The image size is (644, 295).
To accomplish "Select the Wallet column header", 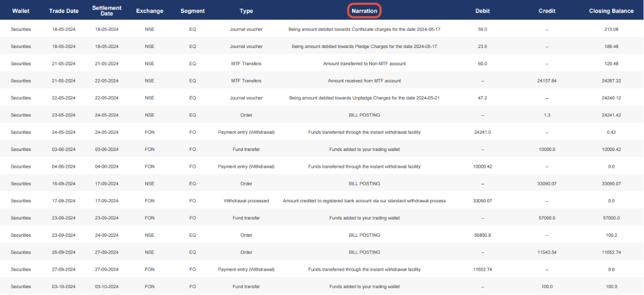I will click(x=21, y=11).
